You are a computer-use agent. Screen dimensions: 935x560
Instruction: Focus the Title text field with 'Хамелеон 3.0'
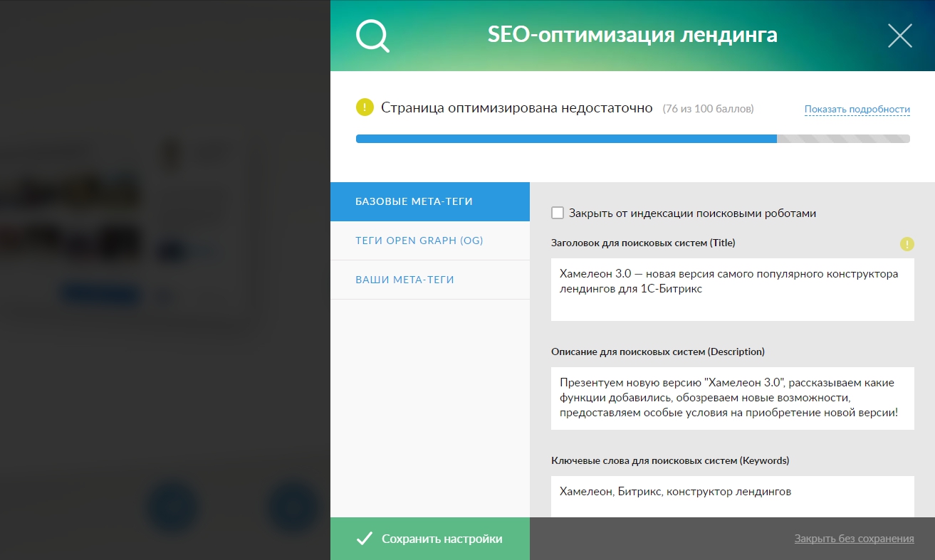(x=732, y=289)
